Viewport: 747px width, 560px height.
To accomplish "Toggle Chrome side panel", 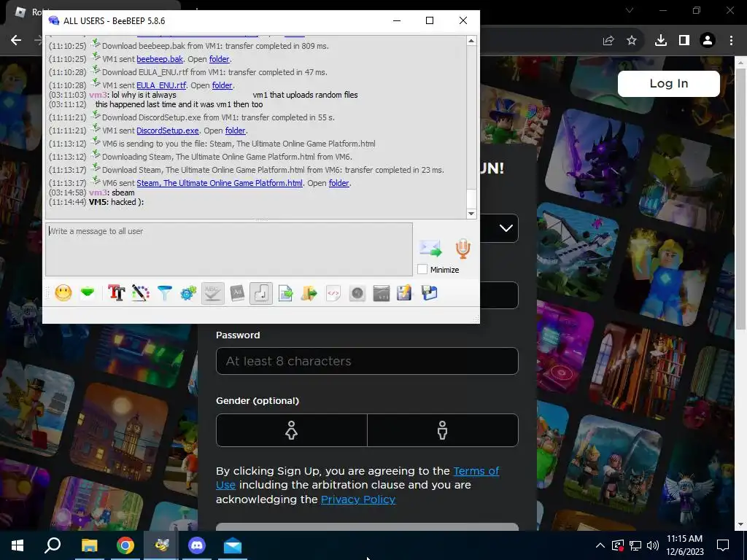I will coord(684,41).
